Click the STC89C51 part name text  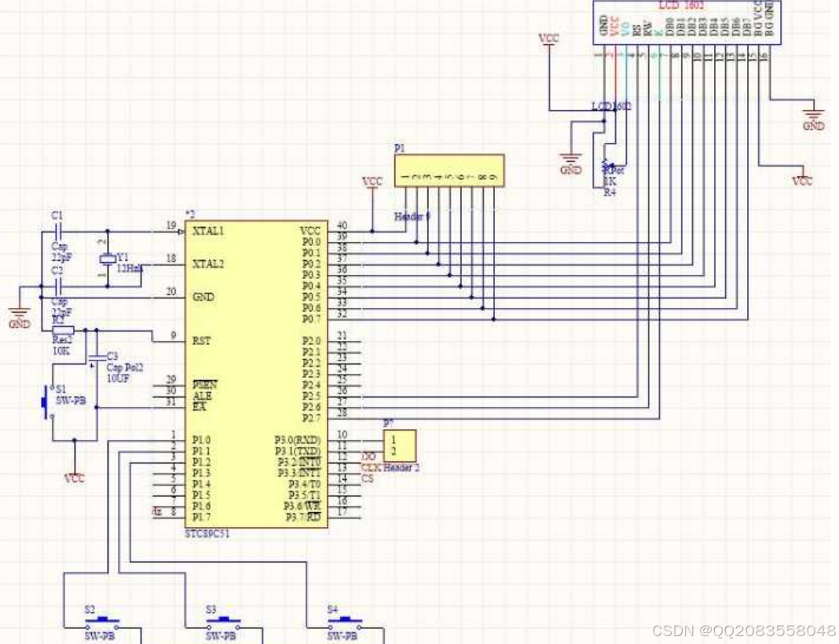pyautogui.click(x=207, y=534)
